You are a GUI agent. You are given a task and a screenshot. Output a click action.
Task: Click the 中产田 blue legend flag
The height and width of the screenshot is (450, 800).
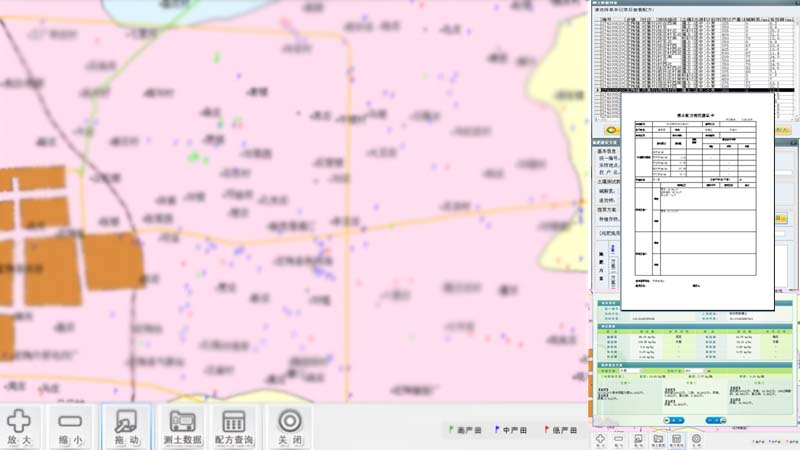(x=498, y=429)
